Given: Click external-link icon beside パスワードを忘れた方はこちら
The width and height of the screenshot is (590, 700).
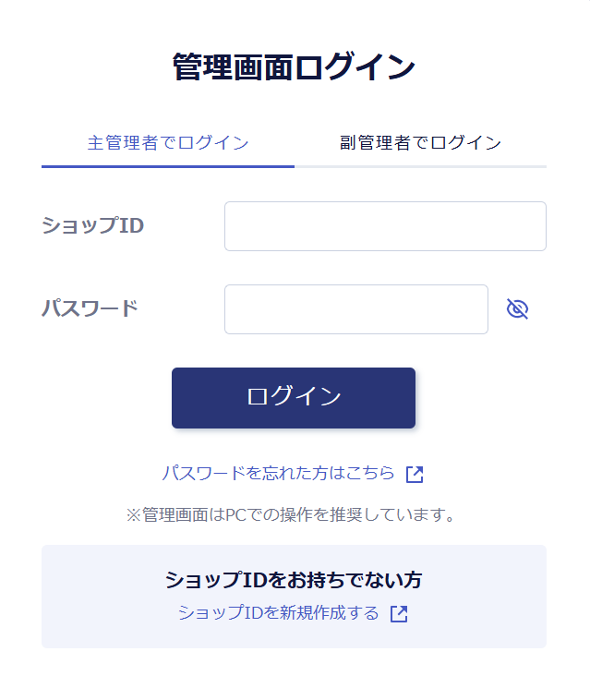Looking at the screenshot, I should pyautogui.click(x=415, y=475).
